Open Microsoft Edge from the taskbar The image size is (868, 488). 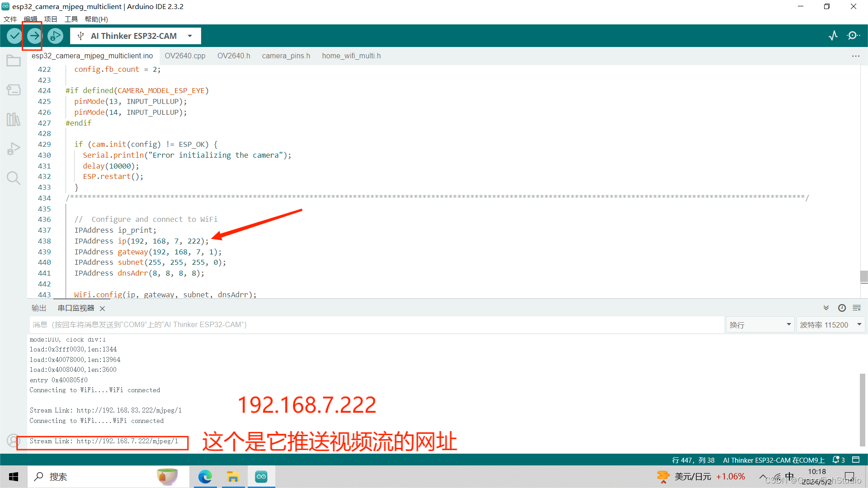tap(205, 477)
